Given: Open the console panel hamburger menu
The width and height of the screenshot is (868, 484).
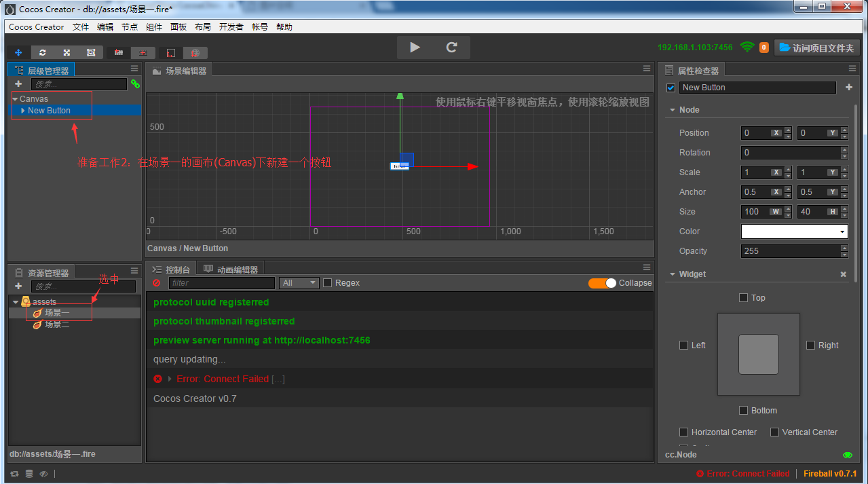Looking at the screenshot, I should 647,267.
